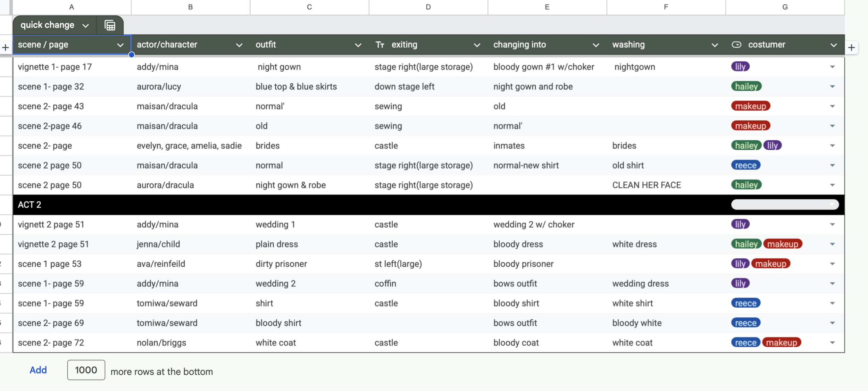
Task: Select cell 'scene 2- page 69'
Action: click(x=72, y=323)
